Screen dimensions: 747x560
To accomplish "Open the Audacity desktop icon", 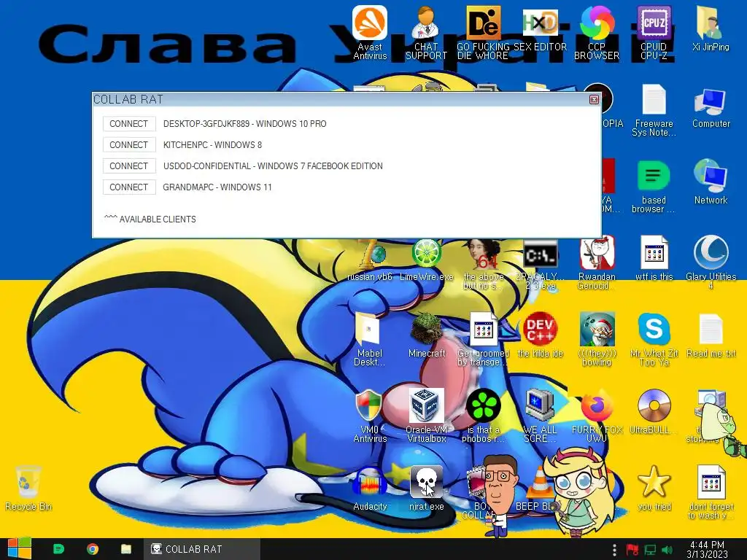I will 370,489.
